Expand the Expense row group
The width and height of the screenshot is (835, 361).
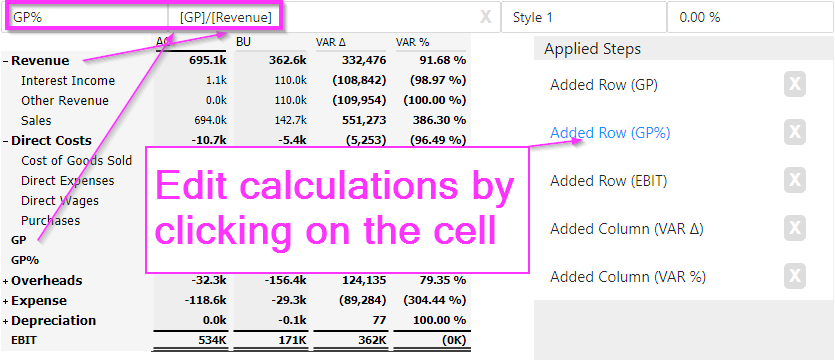(x=5, y=301)
